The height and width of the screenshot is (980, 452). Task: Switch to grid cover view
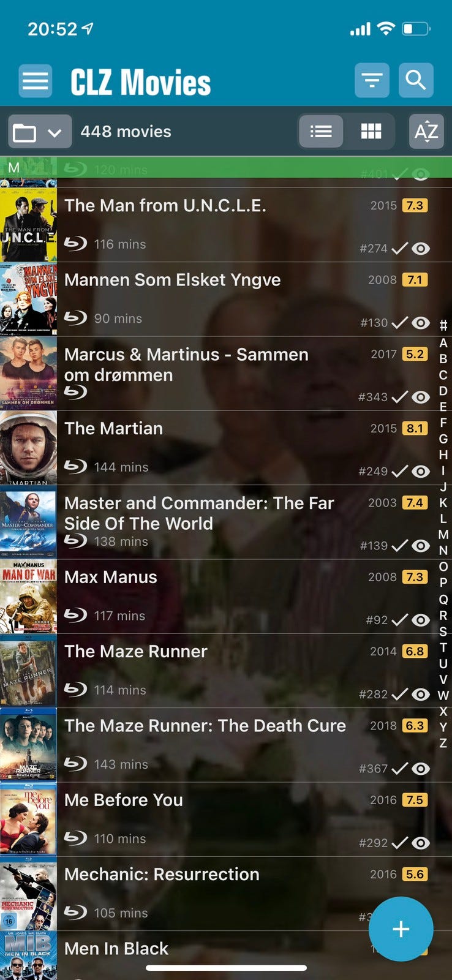(371, 132)
